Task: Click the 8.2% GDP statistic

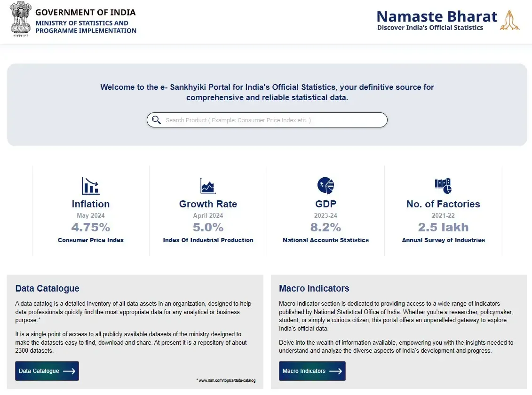Action: coord(326,227)
